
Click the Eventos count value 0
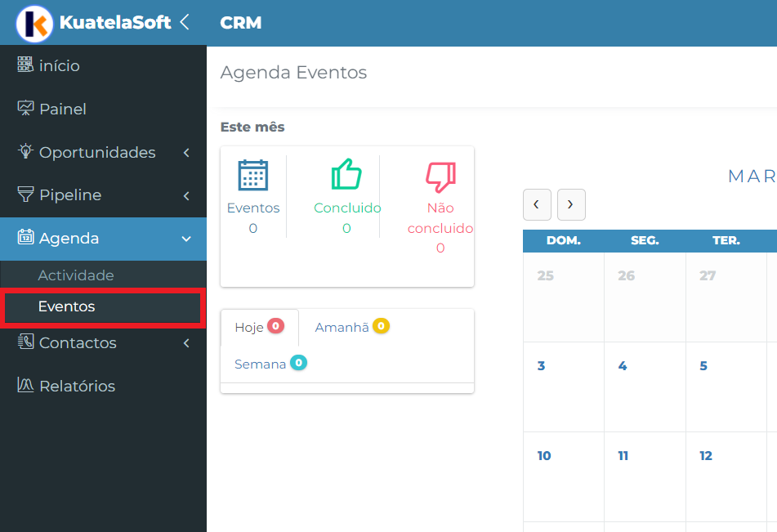pyautogui.click(x=253, y=228)
